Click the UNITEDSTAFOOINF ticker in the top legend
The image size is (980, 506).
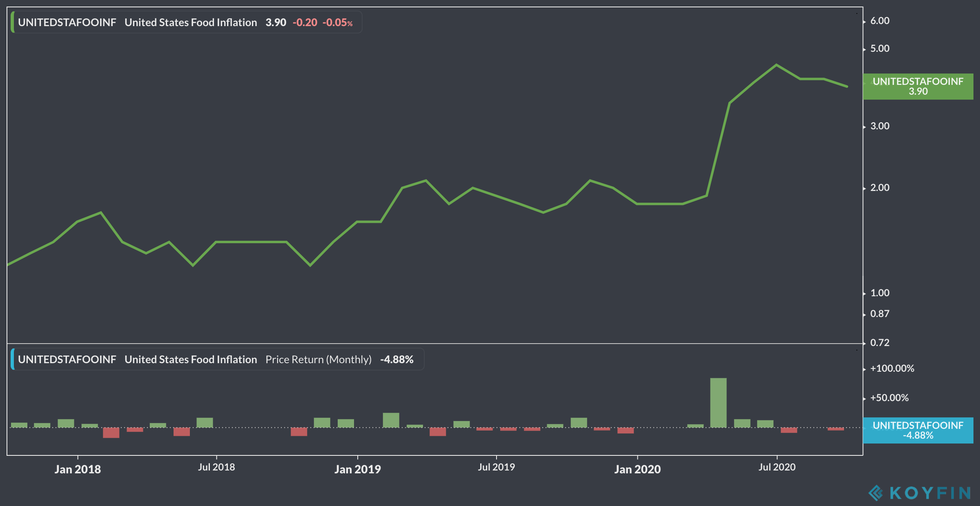pos(67,22)
